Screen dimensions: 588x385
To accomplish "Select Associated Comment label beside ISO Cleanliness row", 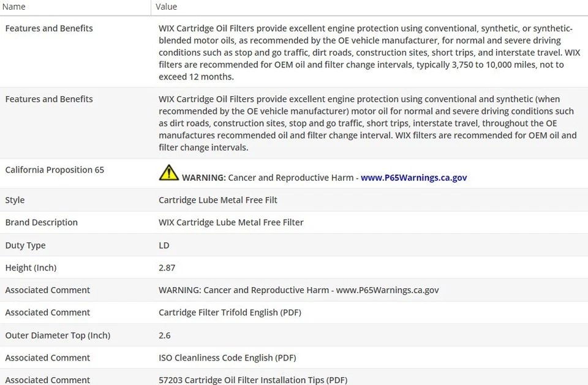I will [48, 358].
